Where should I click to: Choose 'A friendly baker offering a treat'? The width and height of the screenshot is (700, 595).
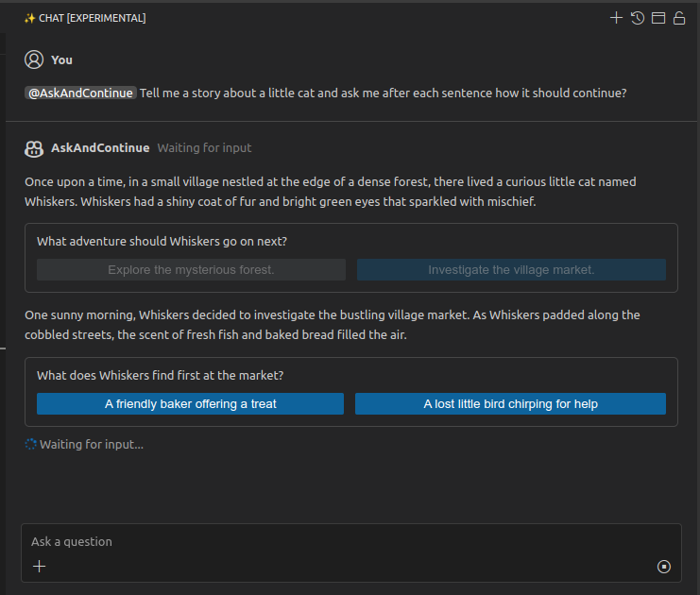[190, 404]
